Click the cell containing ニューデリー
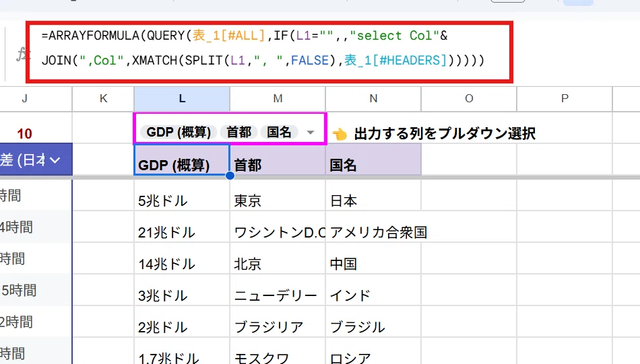This screenshot has height=364, width=640. (x=278, y=290)
